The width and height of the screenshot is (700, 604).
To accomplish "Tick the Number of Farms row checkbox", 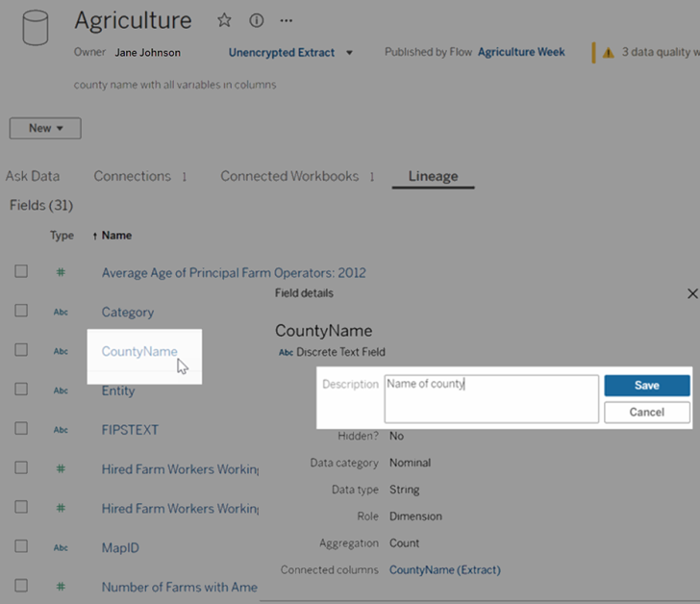I will coord(21,586).
